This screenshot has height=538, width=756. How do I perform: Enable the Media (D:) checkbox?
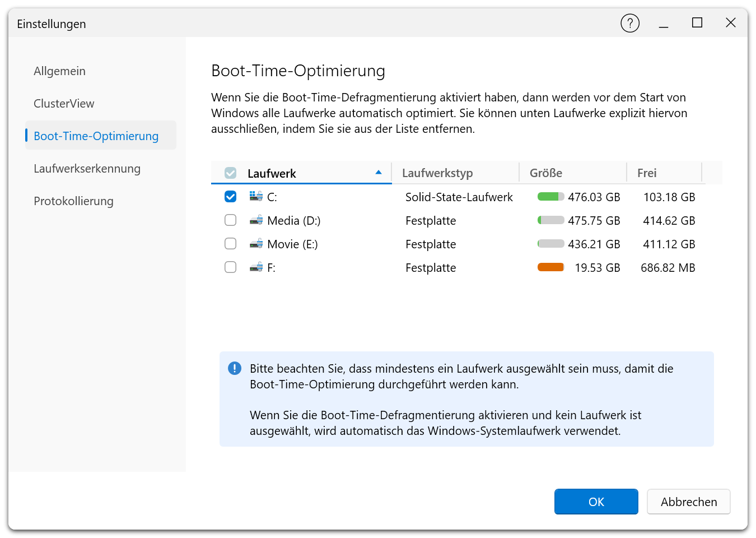click(230, 220)
